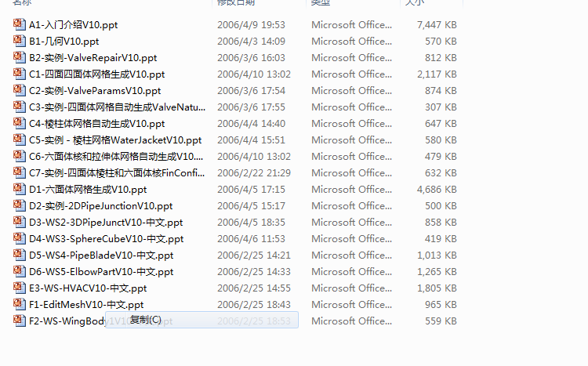Viewport: 588px width, 366px height.
Task: Click the 7,447 KB size cell
Action: click(x=437, y=25)
